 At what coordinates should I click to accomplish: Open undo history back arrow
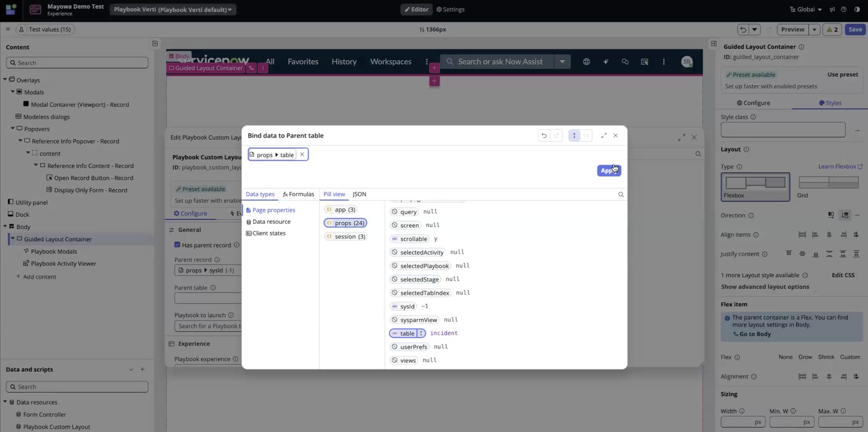click(x=743, y=30)
